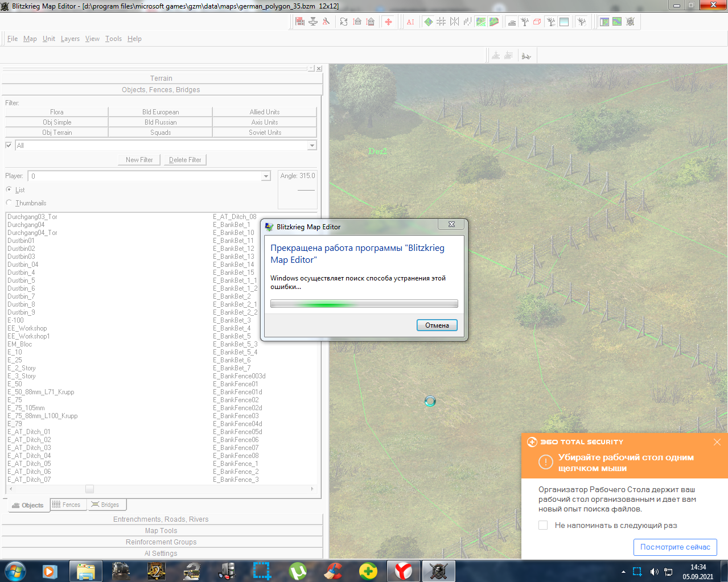The height and width of the screenshot is (582, 728).
Task: Click the skull emblem toolbar icon
Action: [630, 22]
